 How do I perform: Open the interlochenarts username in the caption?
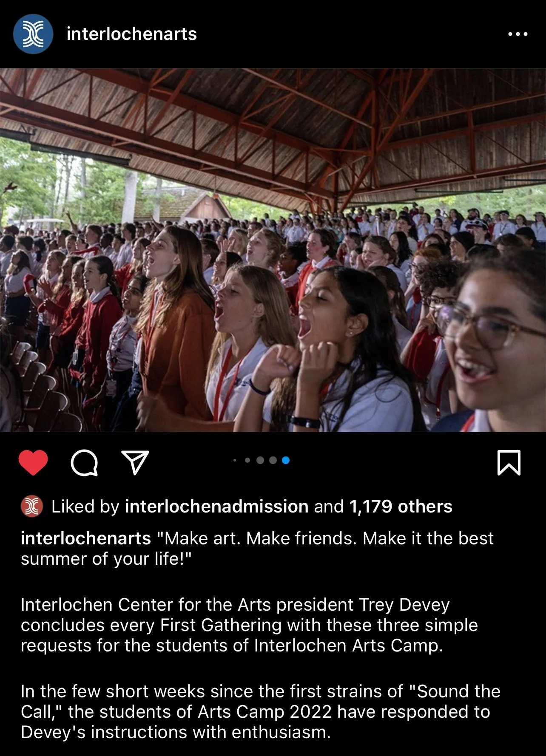pos(86,538)
